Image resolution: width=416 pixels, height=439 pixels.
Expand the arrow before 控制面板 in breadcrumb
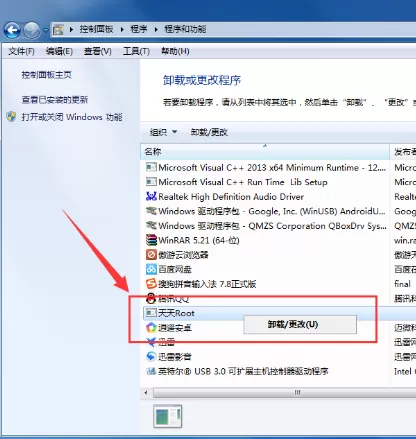coord(71,30)
